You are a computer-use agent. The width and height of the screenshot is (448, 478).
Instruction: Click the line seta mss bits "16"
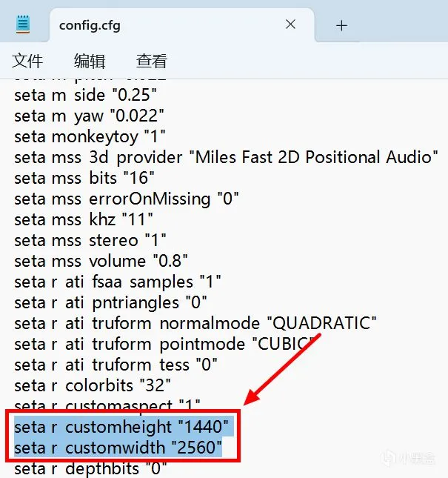point(84,178)
